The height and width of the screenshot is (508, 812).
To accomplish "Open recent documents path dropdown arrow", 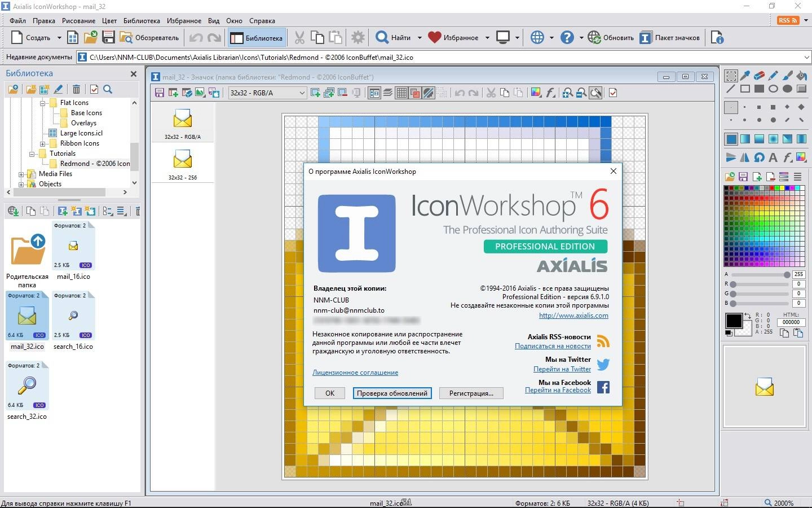I will [806, 57].
